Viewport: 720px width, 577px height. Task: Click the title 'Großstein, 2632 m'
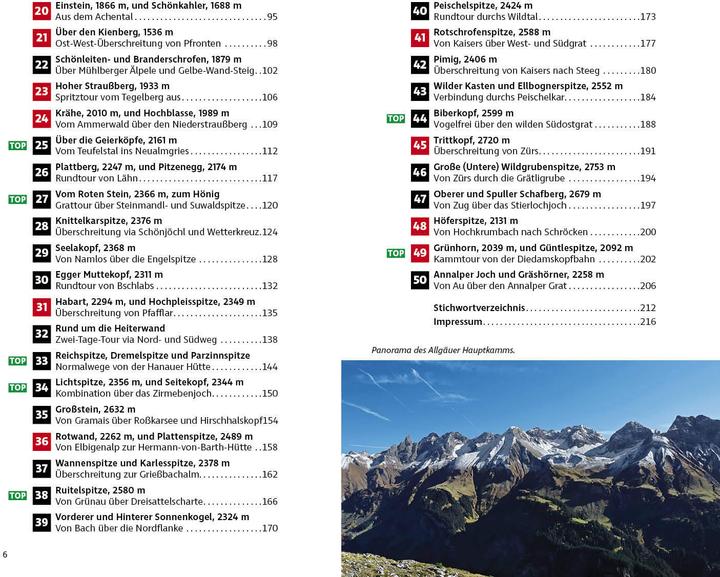(96, 409)
